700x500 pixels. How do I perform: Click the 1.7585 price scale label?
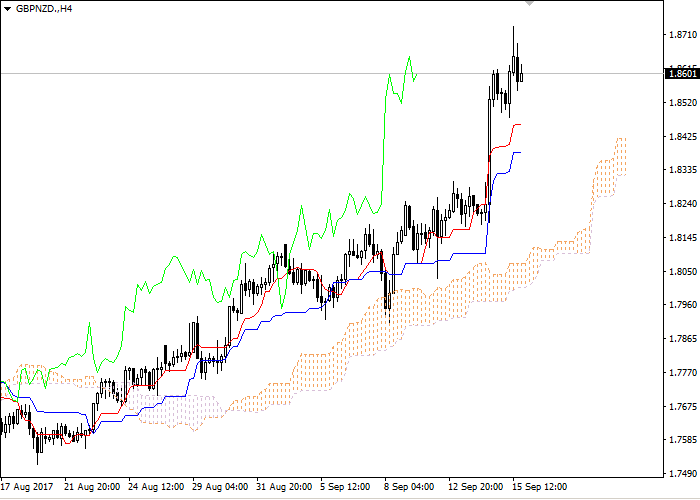click(683, 440)
